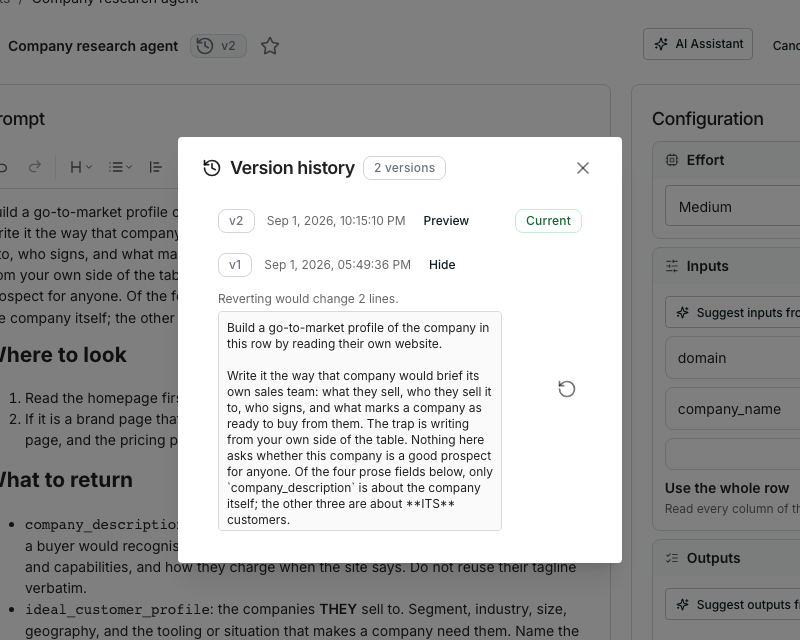Click the redo arrow in editor toolbar

(35, 167)
